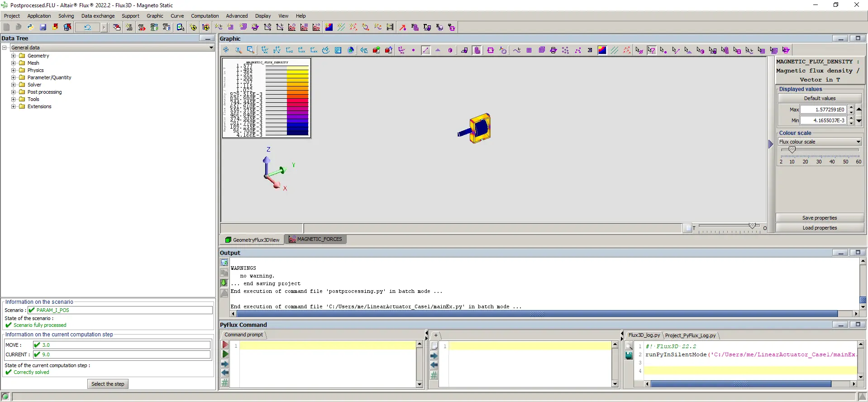This screenshot has height=402, width=868.
Task: Click the magnifier zoom icon in Graphic toolbar
Action: (x=238, y=50)
